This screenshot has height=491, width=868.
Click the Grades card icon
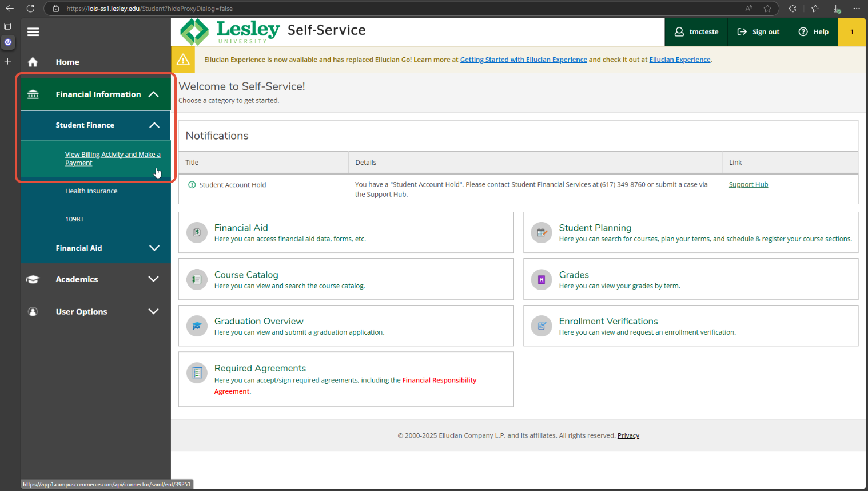[x=541, y=279]
